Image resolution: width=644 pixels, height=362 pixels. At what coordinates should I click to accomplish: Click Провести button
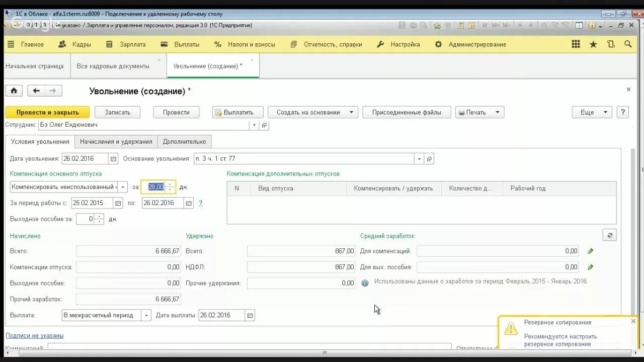[176, 112]
